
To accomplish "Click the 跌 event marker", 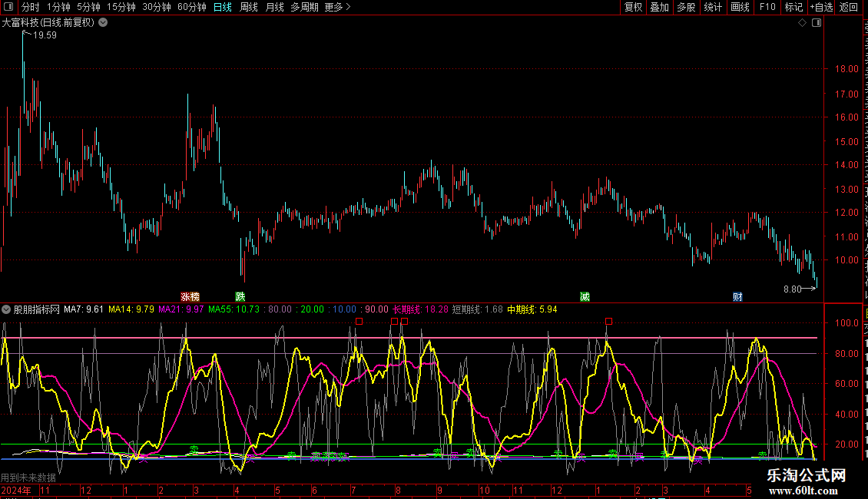I will coord(240,297).
